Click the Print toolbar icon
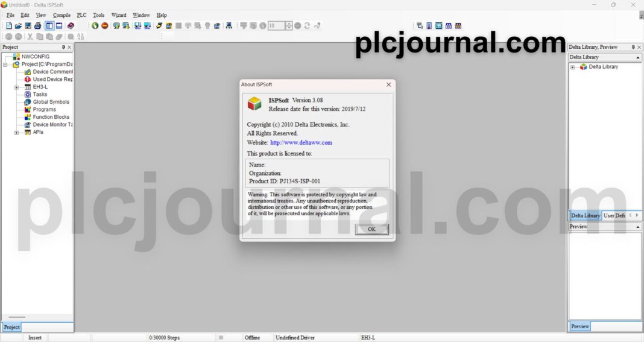This screenshot has width=644, height=342. 38,26
